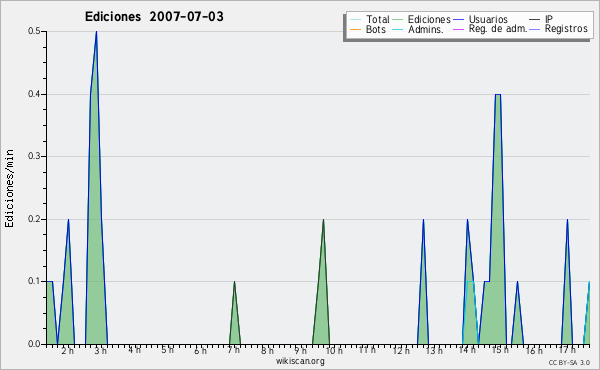Click the '5 h' x-axis label
This screenshot has height=370, width=600.
(167, 350)
